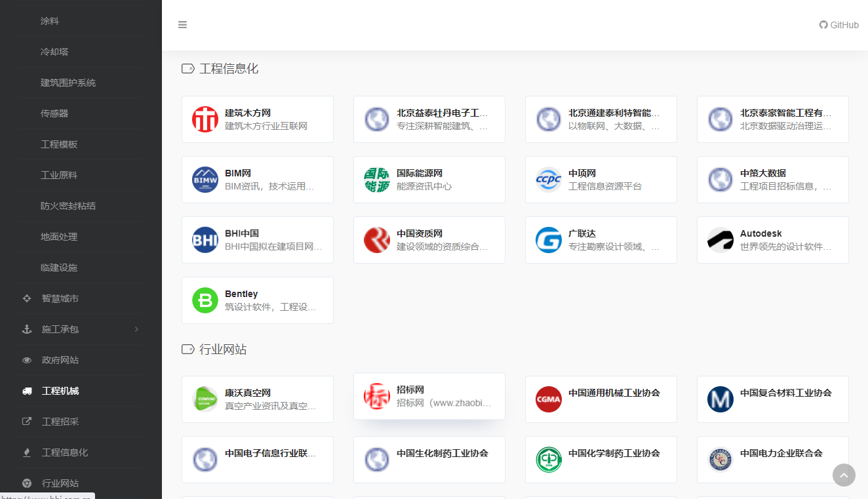This screenshot has height=499, width=868.
Task: Click 能源资讯中心 description text
Action: pyautogui.click(x=424, y=186)
